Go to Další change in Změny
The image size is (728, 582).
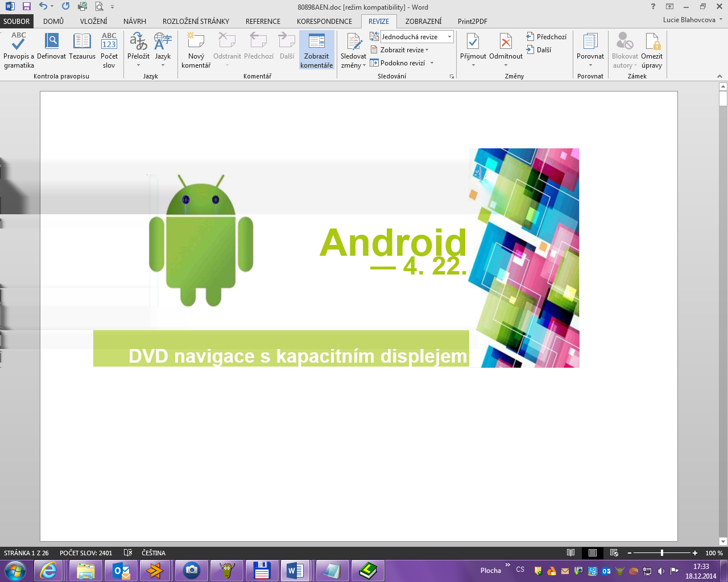tap(539, 50)
